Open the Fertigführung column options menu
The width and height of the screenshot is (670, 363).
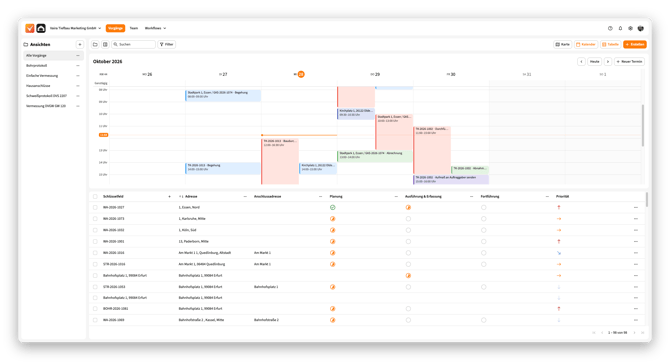547,196
